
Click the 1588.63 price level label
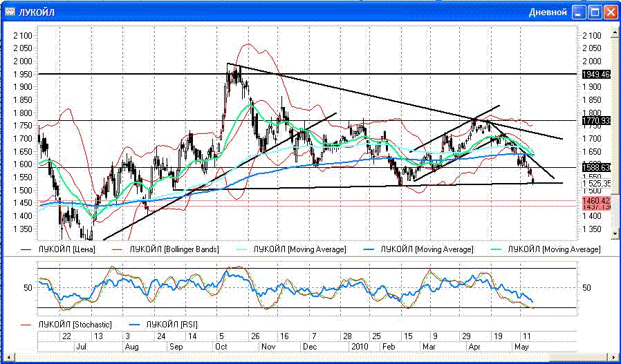click(596, 167)
